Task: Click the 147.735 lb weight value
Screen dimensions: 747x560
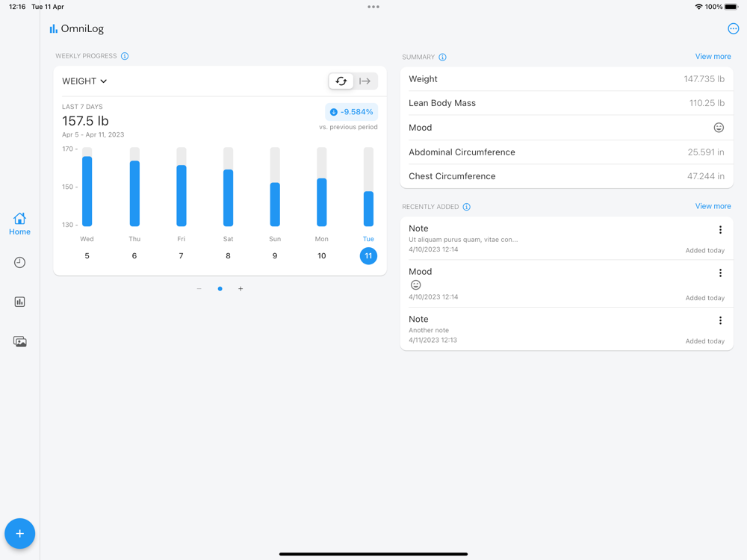Action: 704,79
